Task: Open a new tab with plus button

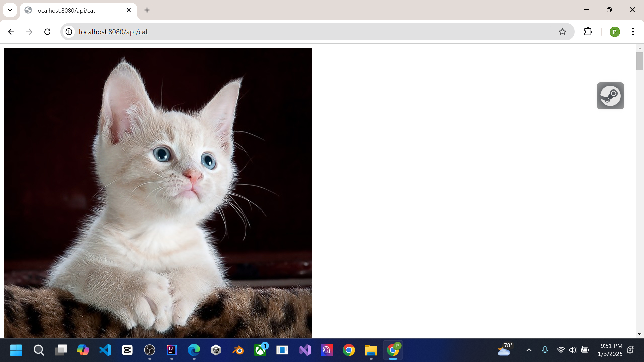Action: (x=147, y=10)
